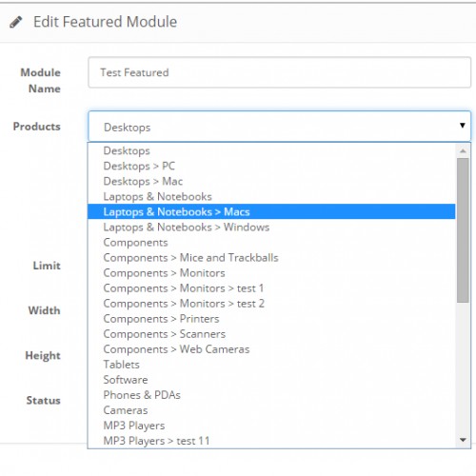The width and height of the screenshot is (476, 476).
Task: Select Laptops & Notebooks option
Action: 271,196
